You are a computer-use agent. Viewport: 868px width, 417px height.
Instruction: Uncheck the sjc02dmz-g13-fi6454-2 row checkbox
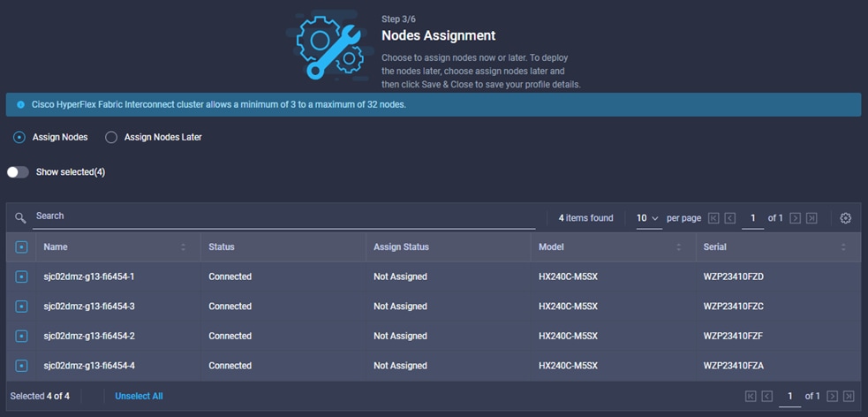click(x=21, y=336)
